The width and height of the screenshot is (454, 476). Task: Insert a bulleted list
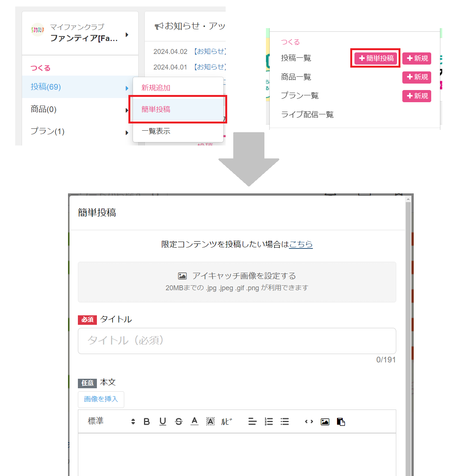[285, 422]
